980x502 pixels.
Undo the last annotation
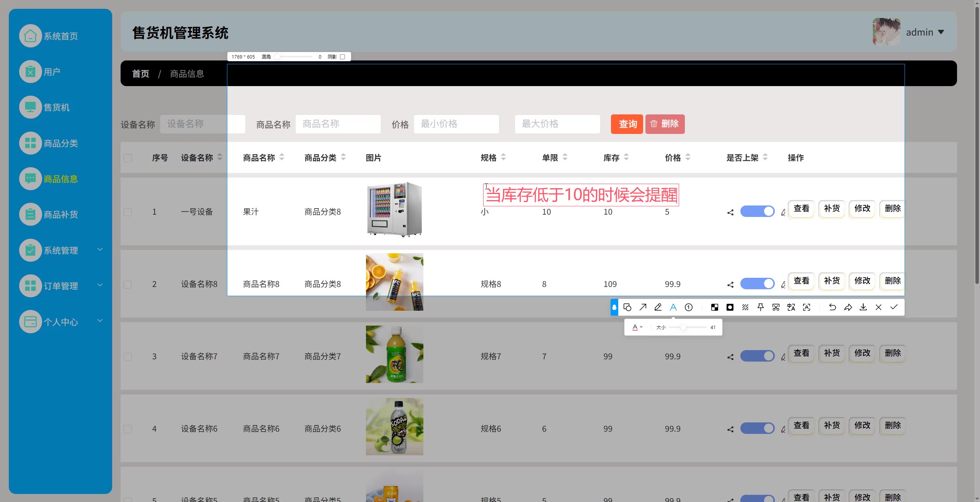(832, 307)
